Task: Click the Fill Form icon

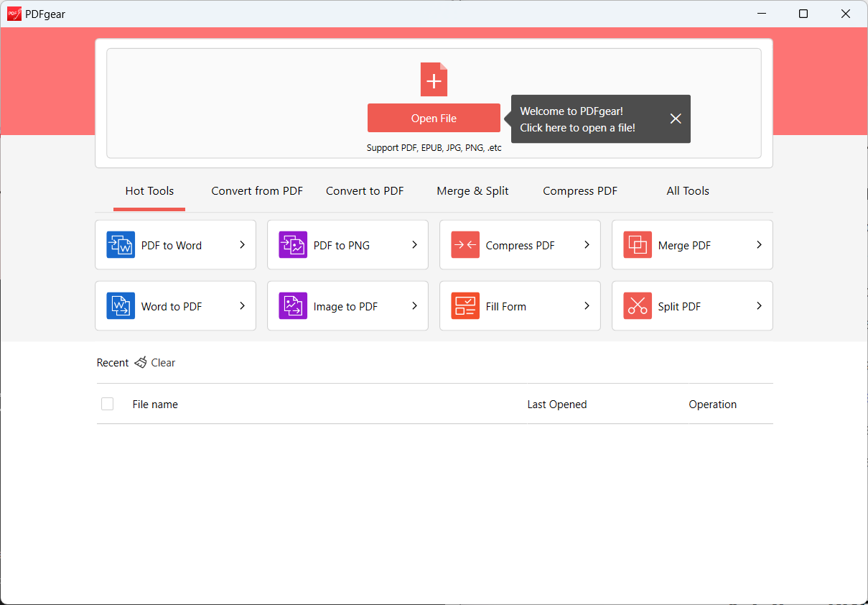Action: 465,306
